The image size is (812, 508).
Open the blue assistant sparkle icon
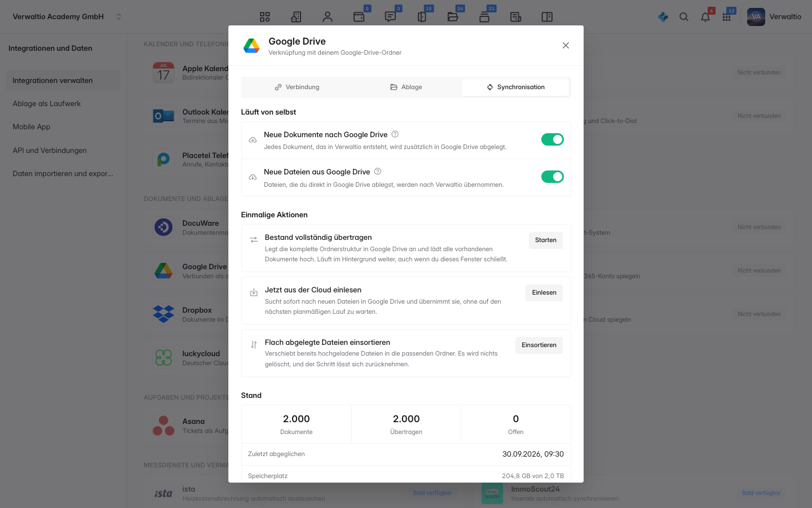pos(663,17)
